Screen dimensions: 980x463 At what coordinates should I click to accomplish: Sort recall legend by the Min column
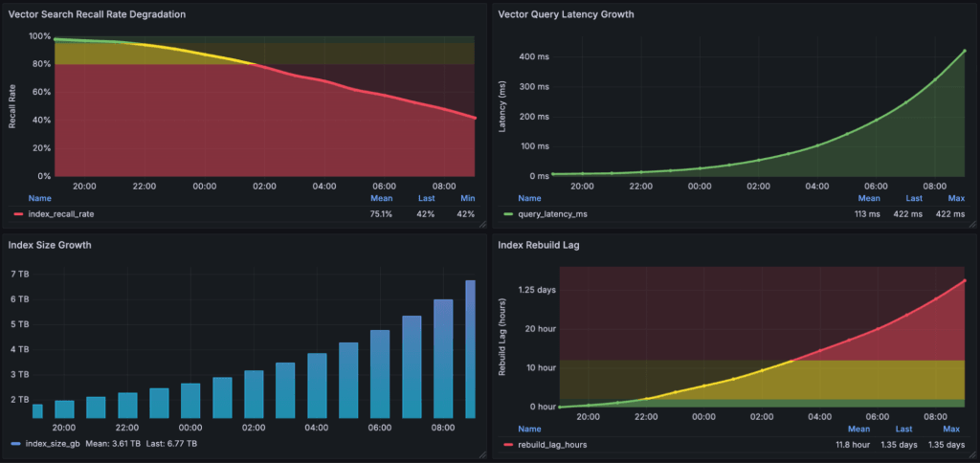(x=469, y=199)
